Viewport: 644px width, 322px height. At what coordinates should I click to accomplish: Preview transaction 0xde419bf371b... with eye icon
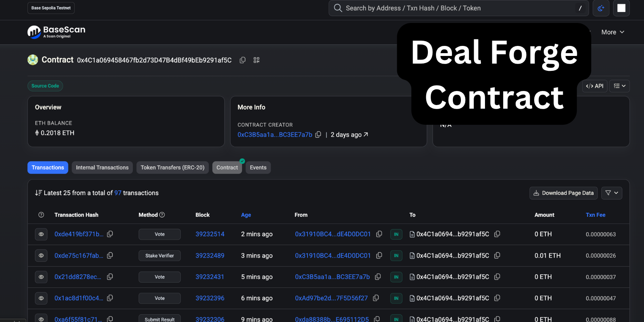41,234
